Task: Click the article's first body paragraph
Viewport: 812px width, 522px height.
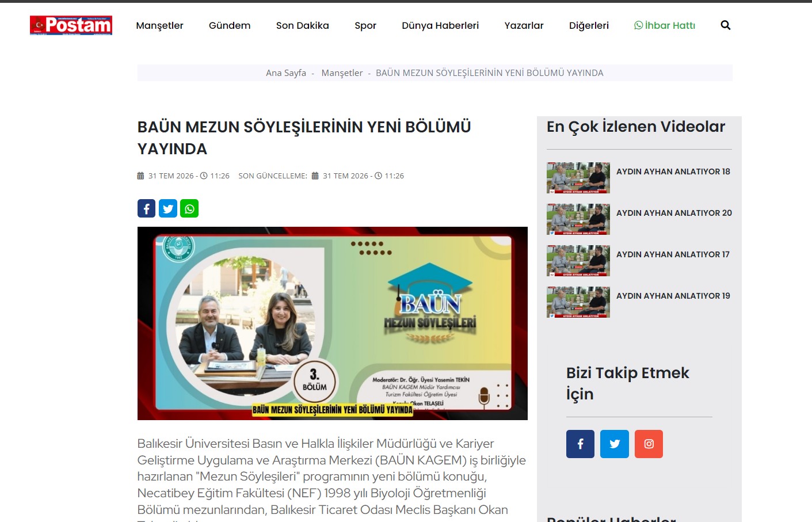Action: pos(332,479)
